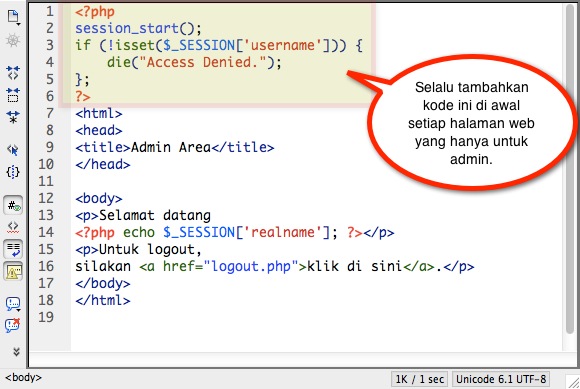This screenshot has width=580, height=389.
Task: Show the Code Navigator wheel icon
Action: (13, 40)
